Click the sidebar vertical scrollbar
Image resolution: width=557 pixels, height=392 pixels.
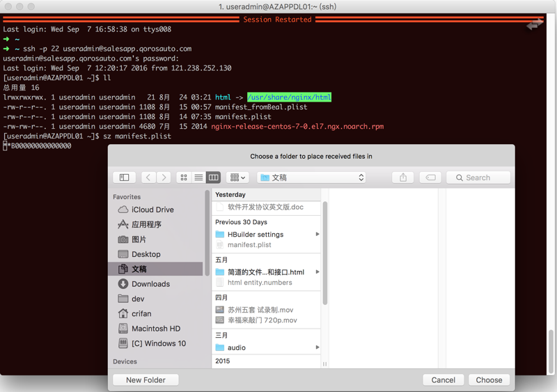tap(207, 232)
